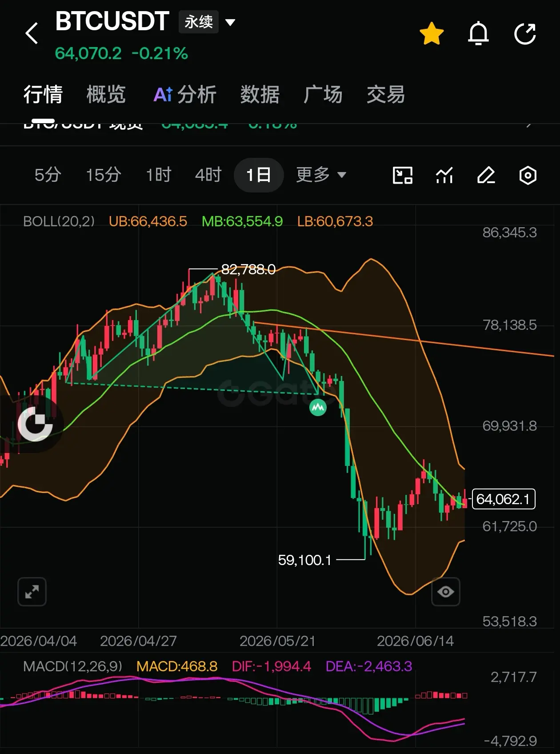
Task: Open the indicators chart icon
Action: click(x=444, y=175)
